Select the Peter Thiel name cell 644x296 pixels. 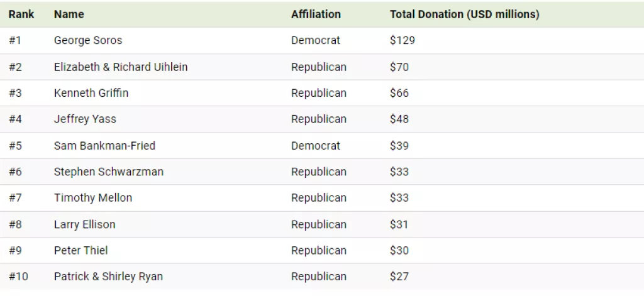pyautogui.click(x=80, y=250)
